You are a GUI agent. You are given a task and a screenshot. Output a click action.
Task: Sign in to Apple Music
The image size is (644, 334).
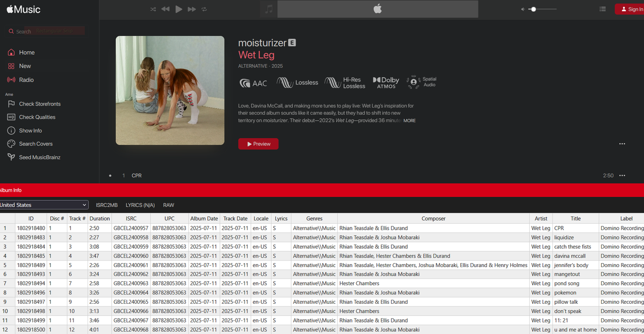pos(629,9)
